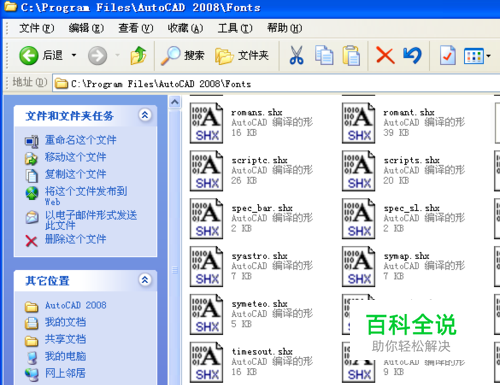Open the Views dropdown button
The width and height of the screenshot is (500, 385).
477,56
